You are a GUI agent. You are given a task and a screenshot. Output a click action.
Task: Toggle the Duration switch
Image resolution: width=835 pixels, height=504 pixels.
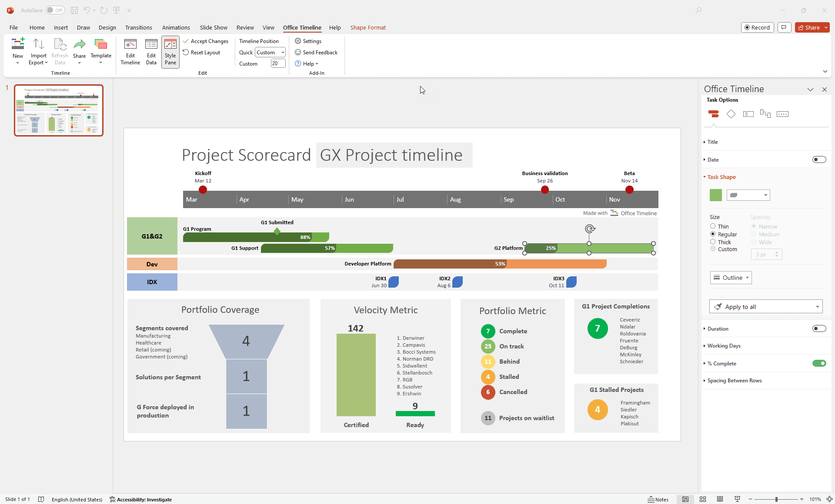pyautogui.click(x=819, y=328)
